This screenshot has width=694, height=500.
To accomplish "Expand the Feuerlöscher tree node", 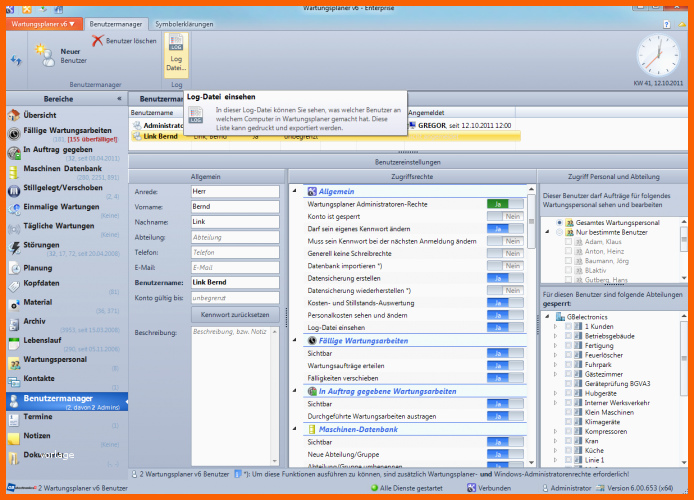I will click(x=555, y=355).
